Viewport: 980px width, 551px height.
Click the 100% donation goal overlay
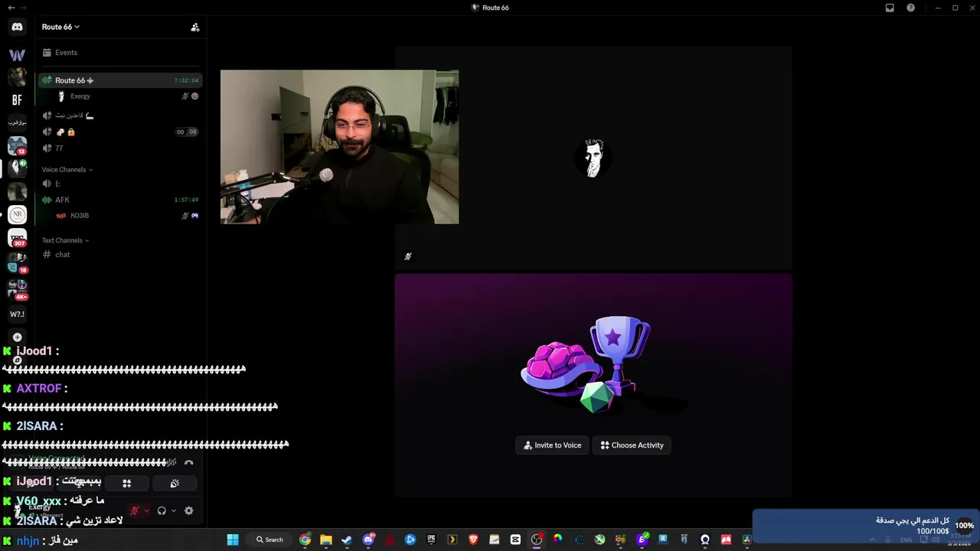(x=866, y=526)
